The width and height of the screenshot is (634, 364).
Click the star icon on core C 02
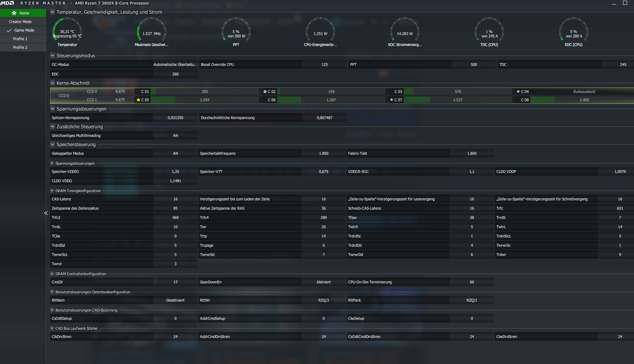pyautogui.click(x=265, y=92)
